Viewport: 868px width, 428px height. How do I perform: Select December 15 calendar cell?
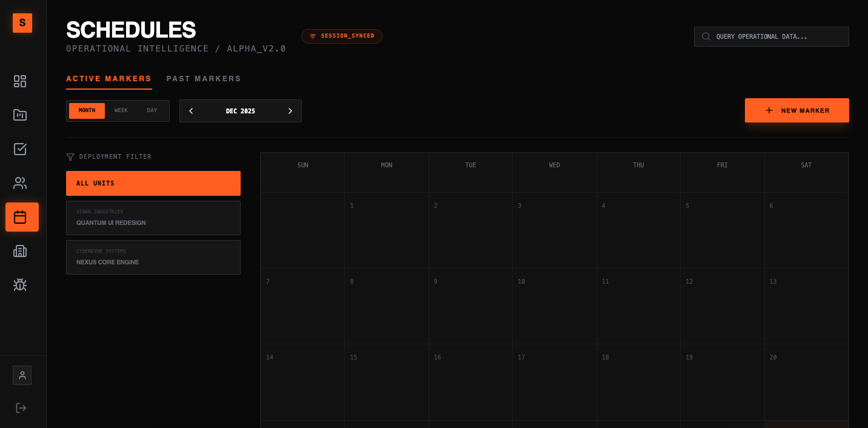387,382
